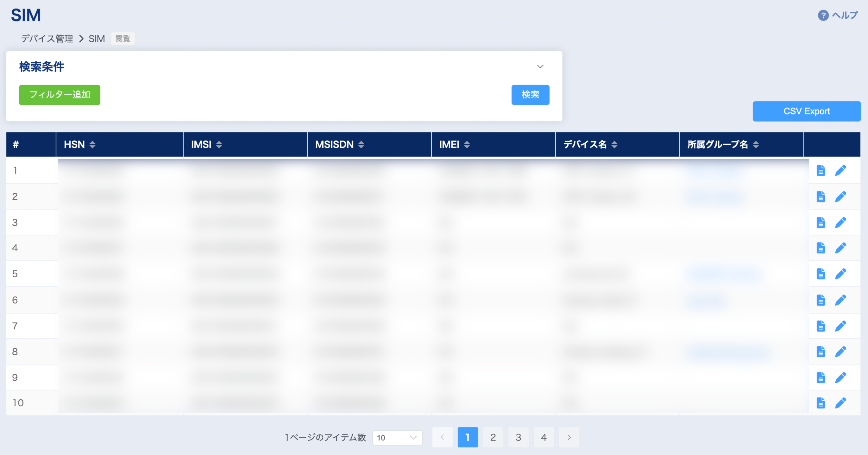Run a search with the 検索 button

coord(530,95)
